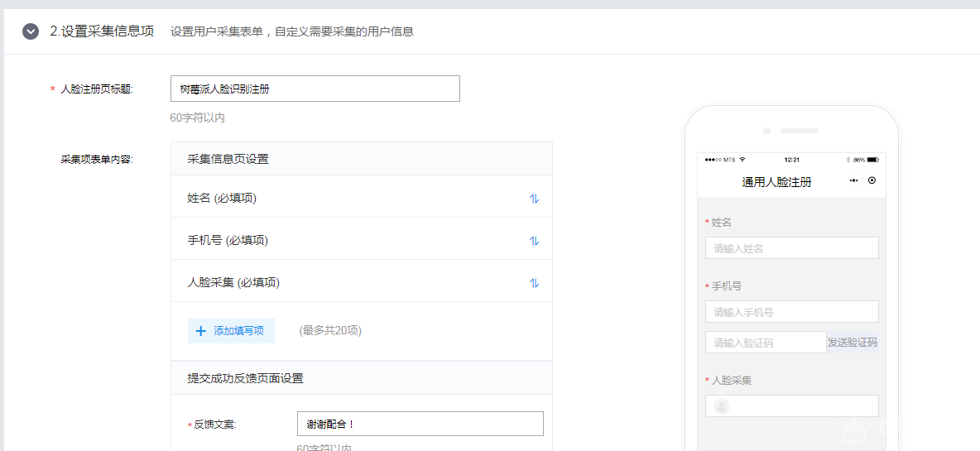Edit the 人脸注册页标题 input field
Image resolution: width=980 pixels, height=451 pixels.
click(315, 89)
